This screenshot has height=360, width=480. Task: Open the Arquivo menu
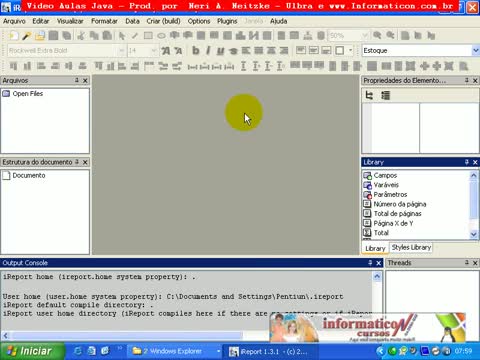tap(14, 21)
